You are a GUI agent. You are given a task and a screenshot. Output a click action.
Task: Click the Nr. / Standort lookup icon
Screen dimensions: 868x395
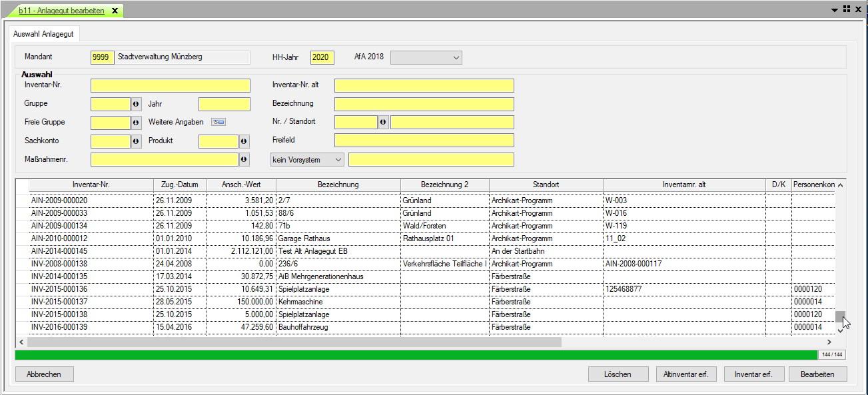tap(383, 123)
